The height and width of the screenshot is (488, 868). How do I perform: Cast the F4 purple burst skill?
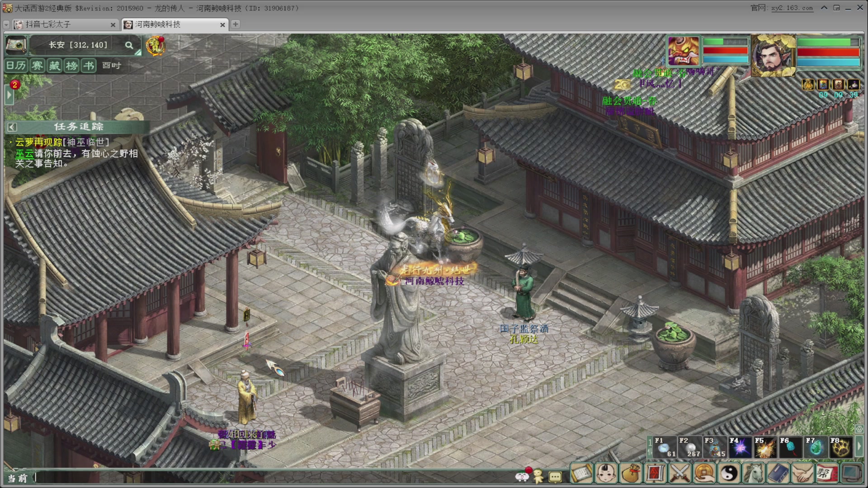tap(740, 447)
